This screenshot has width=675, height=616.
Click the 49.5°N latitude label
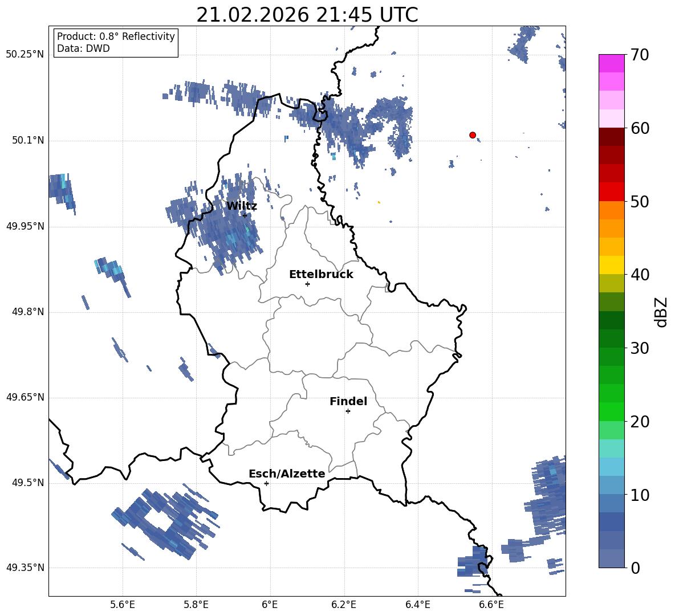click(28, 483)
